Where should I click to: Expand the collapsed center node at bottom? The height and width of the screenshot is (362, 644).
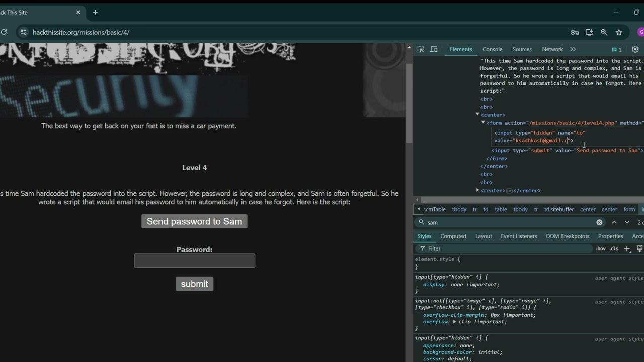tap(477, 190)
